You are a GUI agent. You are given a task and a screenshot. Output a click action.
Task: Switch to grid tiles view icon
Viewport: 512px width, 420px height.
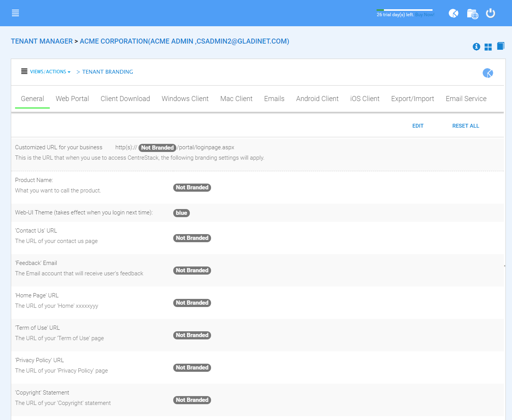pos(488,47)
